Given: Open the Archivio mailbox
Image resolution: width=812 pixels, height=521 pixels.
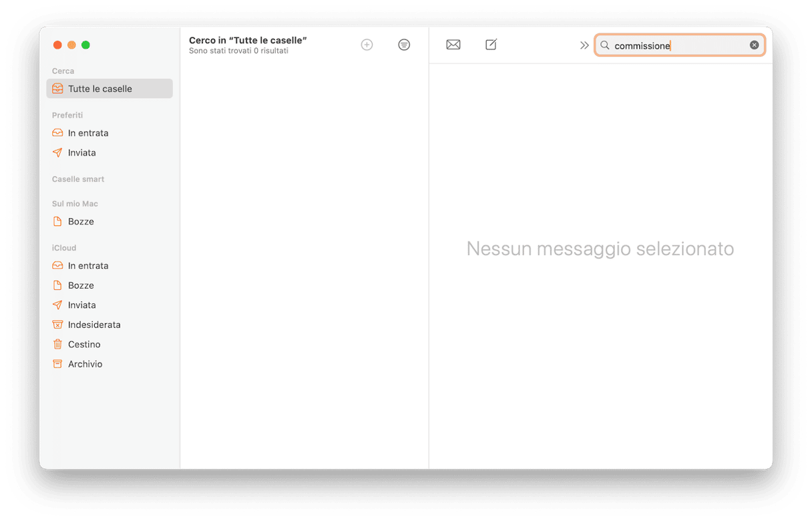Looking at the screenshot, I should (110, 364).
